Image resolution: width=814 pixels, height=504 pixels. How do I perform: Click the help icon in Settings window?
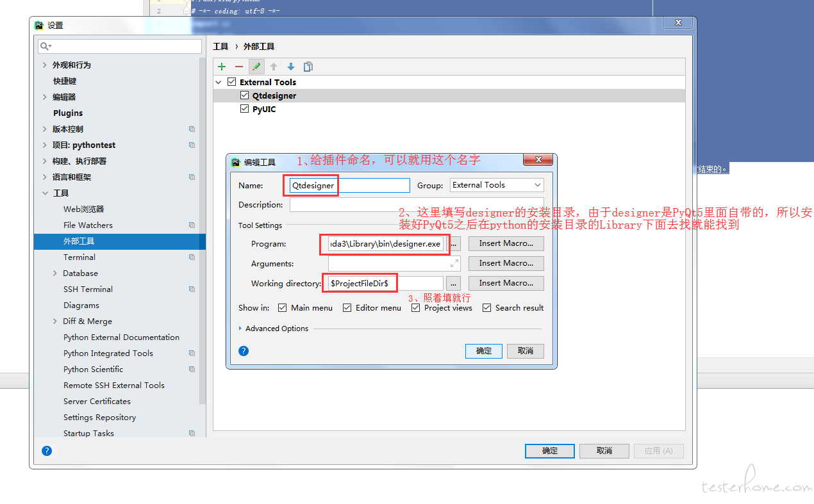(x=47, y=451)
